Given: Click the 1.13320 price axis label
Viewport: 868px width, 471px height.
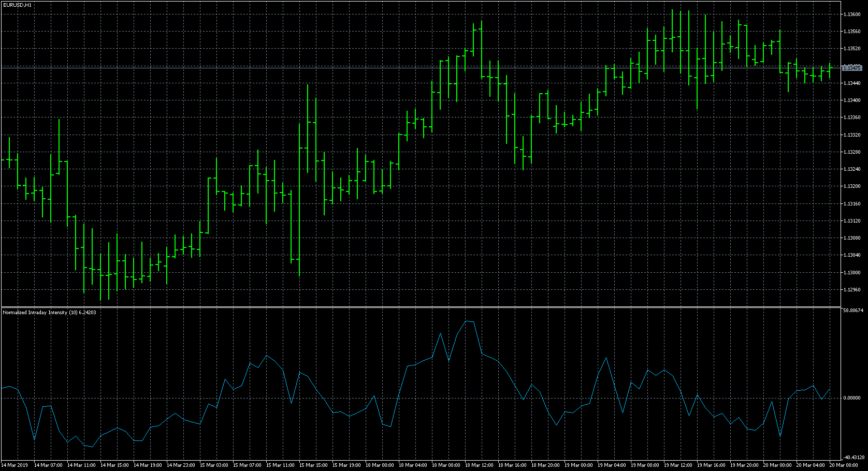Looking at the screenshot, I should coord(852,135).
